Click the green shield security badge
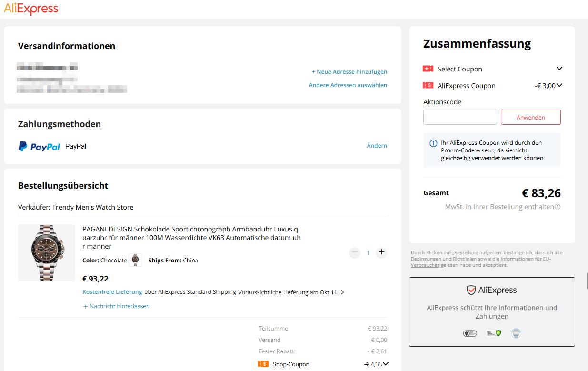The width and height of the screenshot is (588, 371). [494, 333]
